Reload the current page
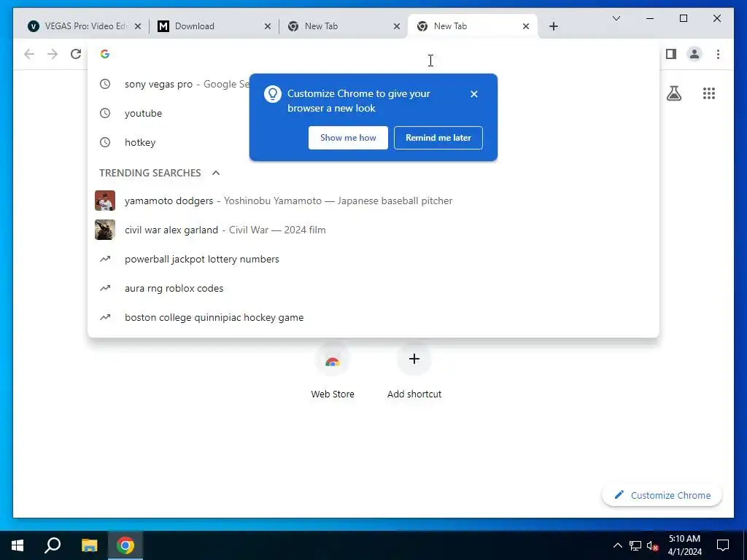The width and height of the screenshot is (747, 560). coord(76,54)
